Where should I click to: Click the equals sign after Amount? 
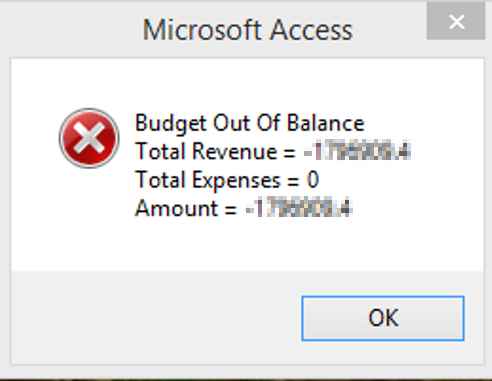tap(231, 210)
